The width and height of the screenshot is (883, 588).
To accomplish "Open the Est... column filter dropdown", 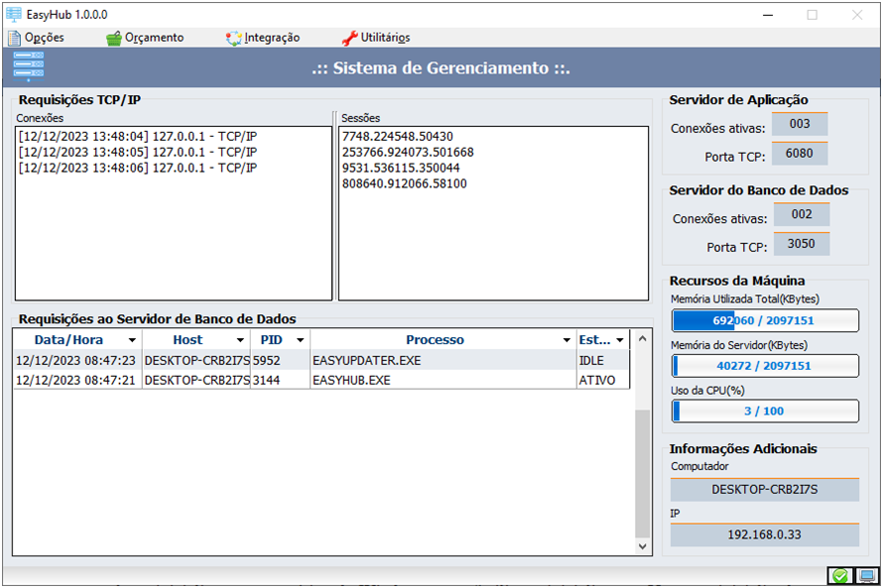I will [620, 340].
